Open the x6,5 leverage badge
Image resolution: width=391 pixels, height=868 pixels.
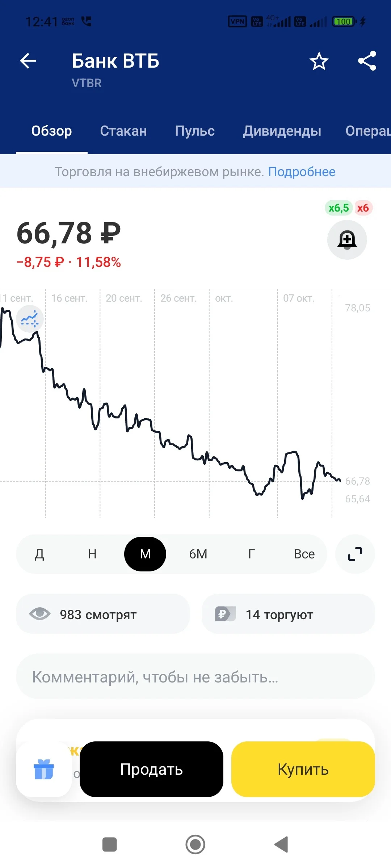tap(339, 208)
